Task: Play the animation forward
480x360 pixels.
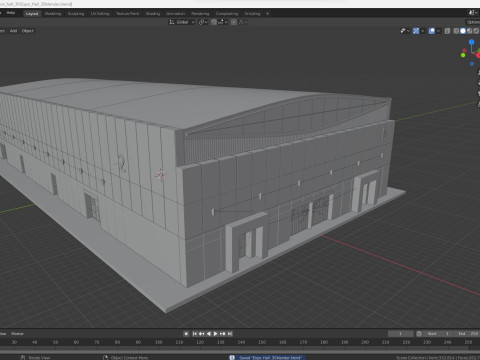Action: tap(216, 334)
